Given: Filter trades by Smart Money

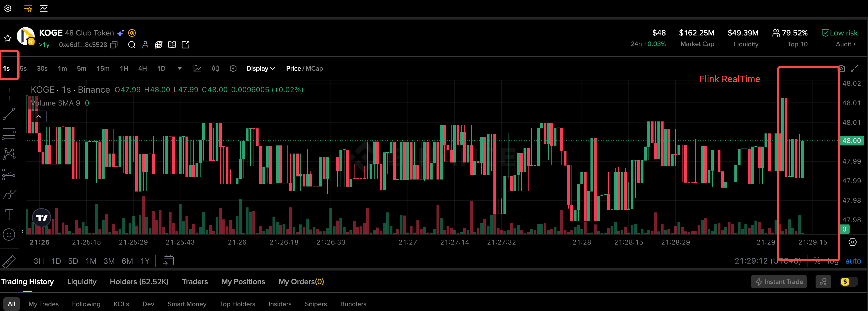Looking at the screenshot, I should tap(187, 304).
